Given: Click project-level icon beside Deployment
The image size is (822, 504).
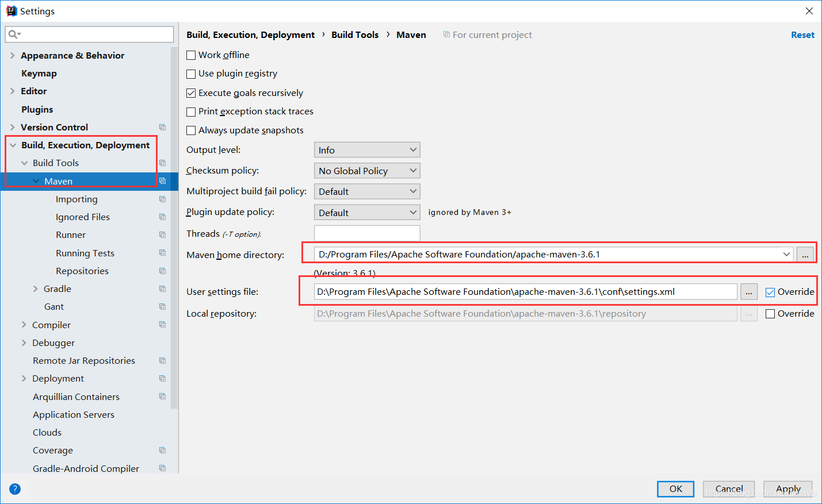Looking at the screenshot, I should [x=163, y=378].
